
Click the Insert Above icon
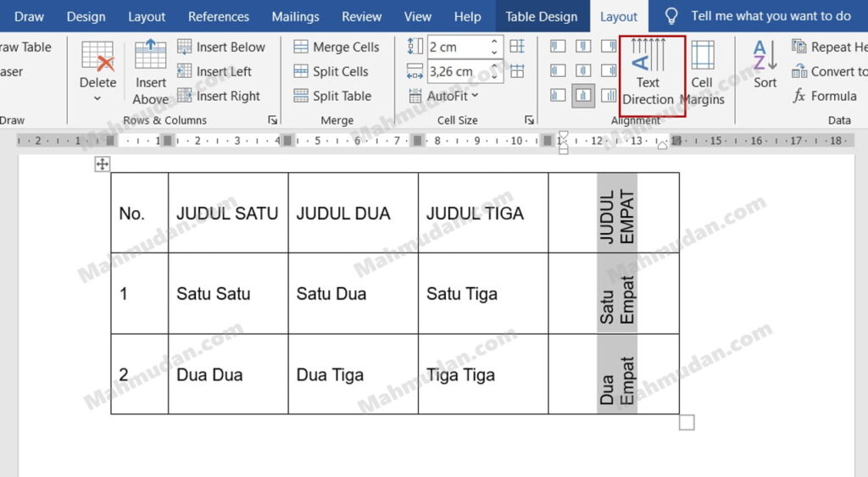[x=151, y=73]
